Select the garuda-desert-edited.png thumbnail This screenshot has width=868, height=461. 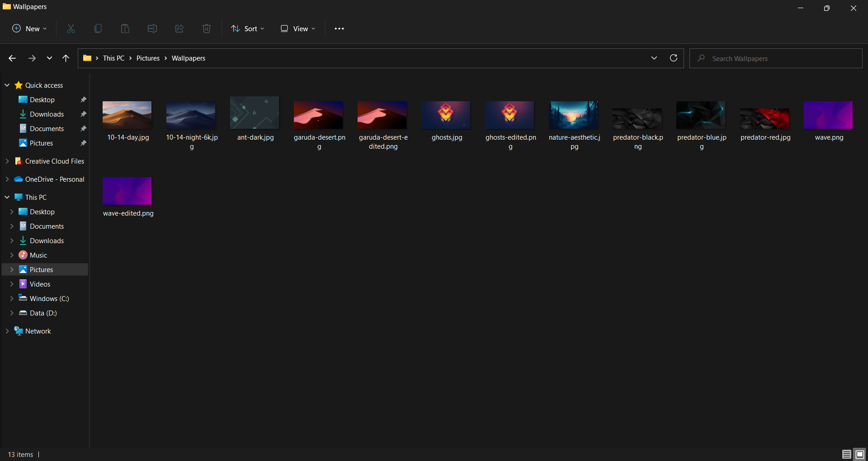coord(382,115)
